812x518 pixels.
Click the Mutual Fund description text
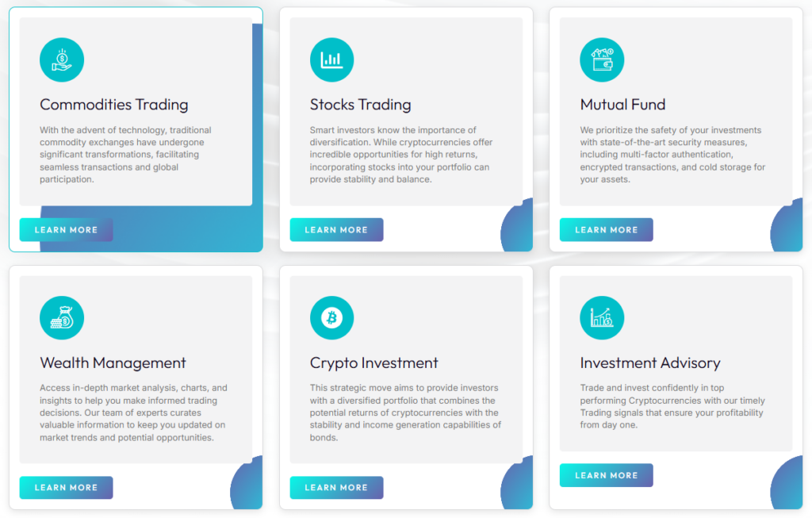[671, 155]
